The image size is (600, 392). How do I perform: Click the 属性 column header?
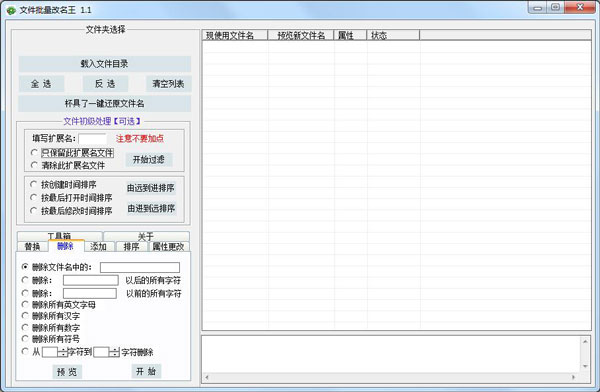click(350, 35)
